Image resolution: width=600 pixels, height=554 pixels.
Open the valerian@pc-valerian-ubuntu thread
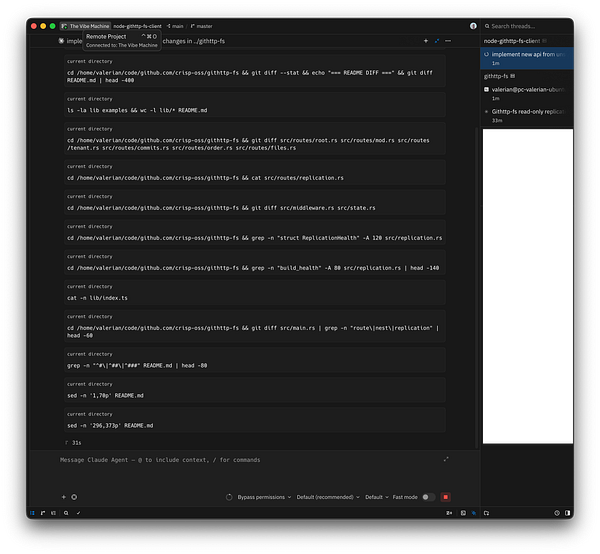[x=527, y=93]
